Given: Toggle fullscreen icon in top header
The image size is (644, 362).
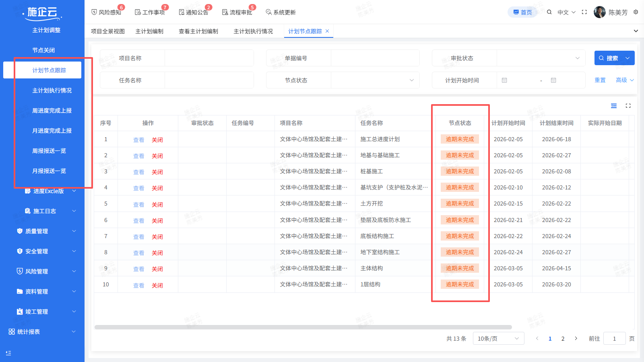Looking at the screenshot, I should (x=584, y=12).
